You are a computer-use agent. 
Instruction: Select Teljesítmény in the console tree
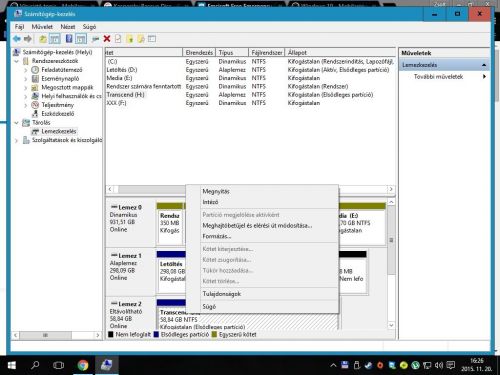coord(57,105)
